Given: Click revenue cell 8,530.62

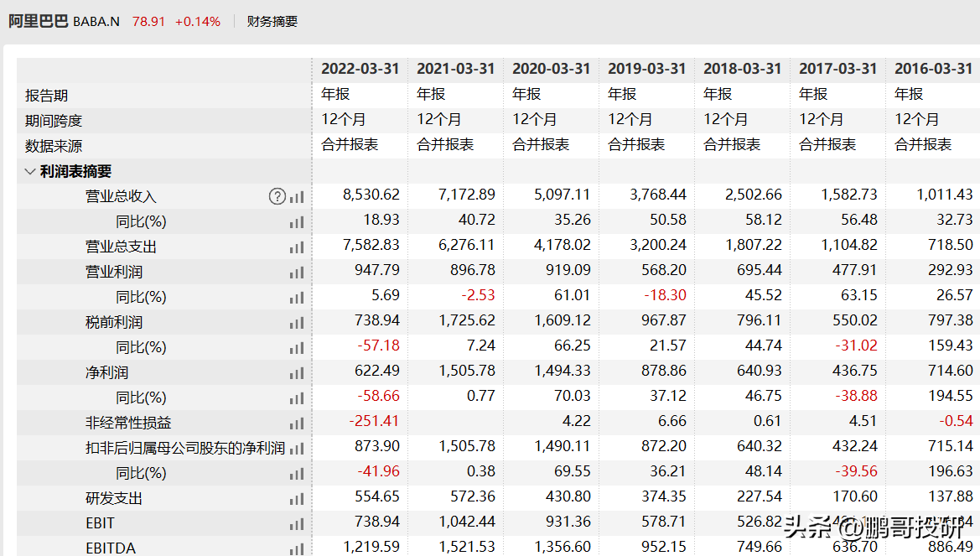Looking at the screenshot, I should 371,195.
